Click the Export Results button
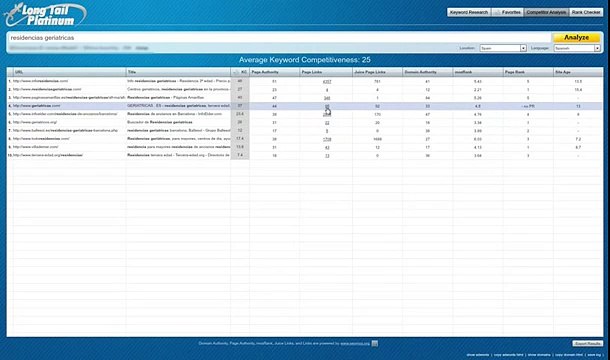 [x=587, y=344]
